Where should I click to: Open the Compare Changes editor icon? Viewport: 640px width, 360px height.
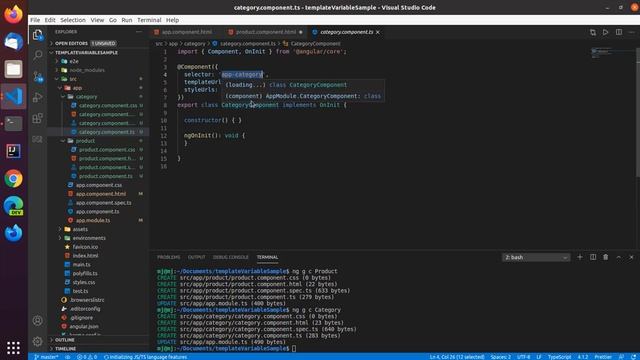coord(593,32)
